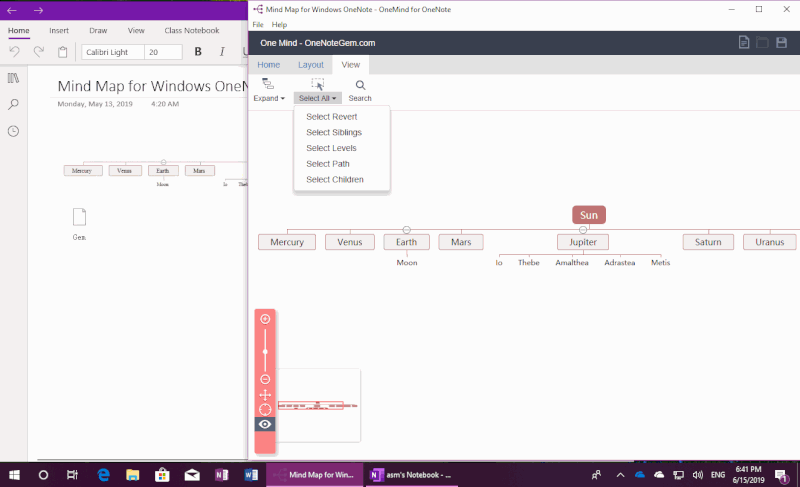
Task: Click the font size box showing 20
Action: (x=163, y=52)
